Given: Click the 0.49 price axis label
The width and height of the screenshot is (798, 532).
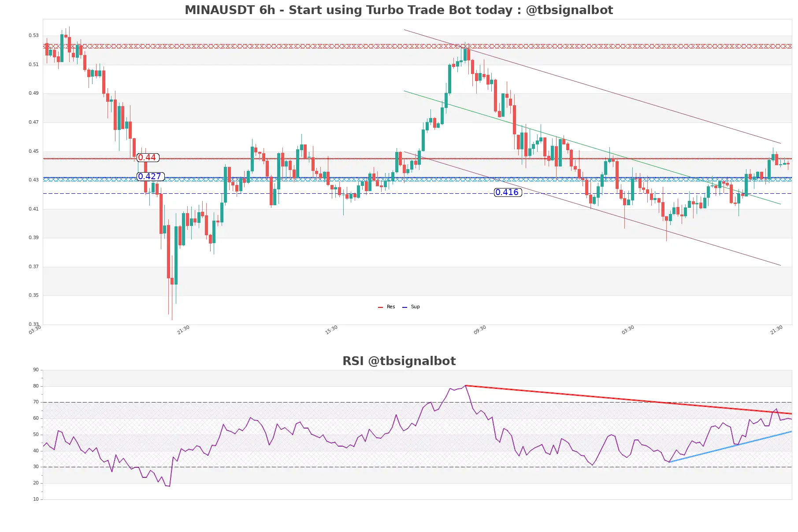Looking at the screenshot, I should (x=33, y=93).
